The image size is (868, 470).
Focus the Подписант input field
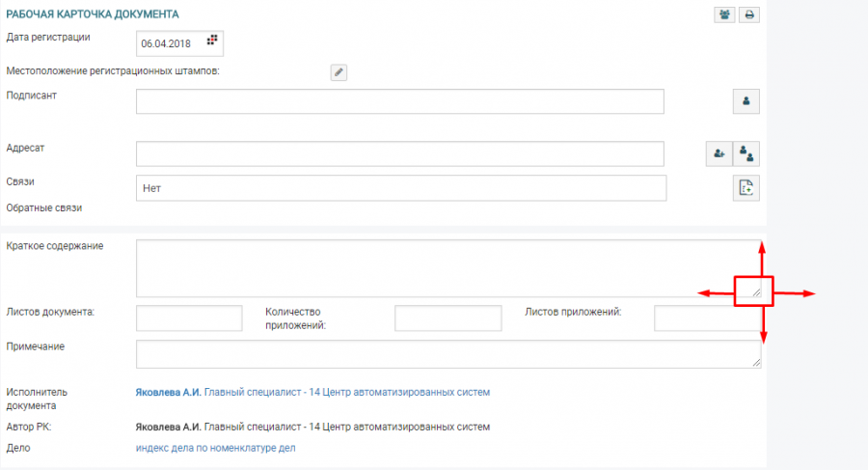tap(399, 101)
